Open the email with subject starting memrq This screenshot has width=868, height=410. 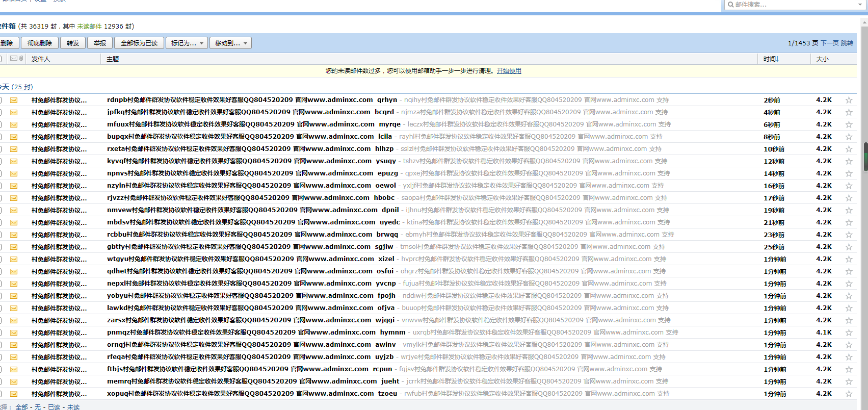pyautogui.click(x=253, y=381)
